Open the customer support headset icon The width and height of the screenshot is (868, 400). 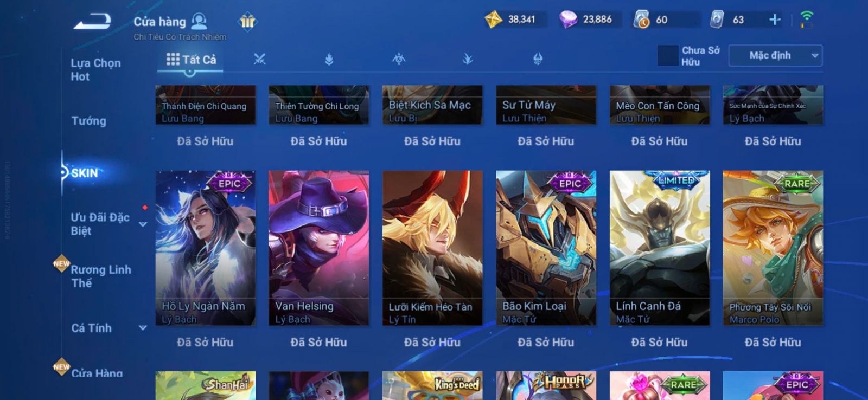[x=199, y=21]
